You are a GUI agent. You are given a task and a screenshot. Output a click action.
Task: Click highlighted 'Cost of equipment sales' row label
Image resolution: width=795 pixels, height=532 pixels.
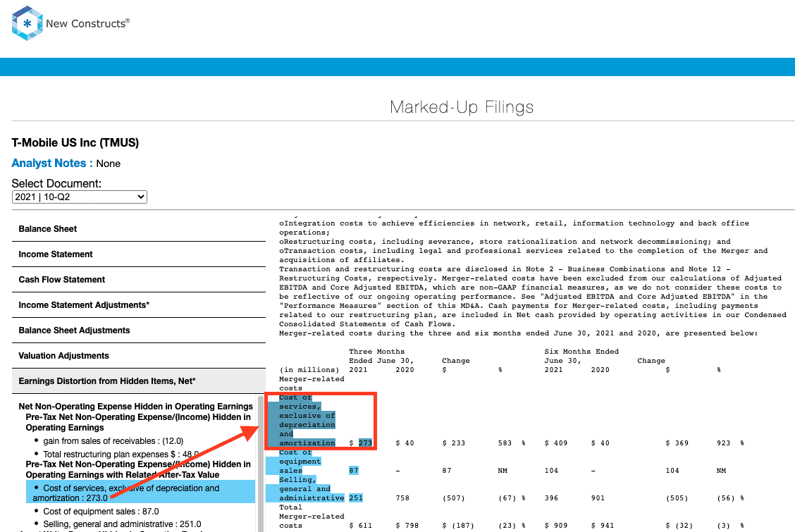(300, 461)
